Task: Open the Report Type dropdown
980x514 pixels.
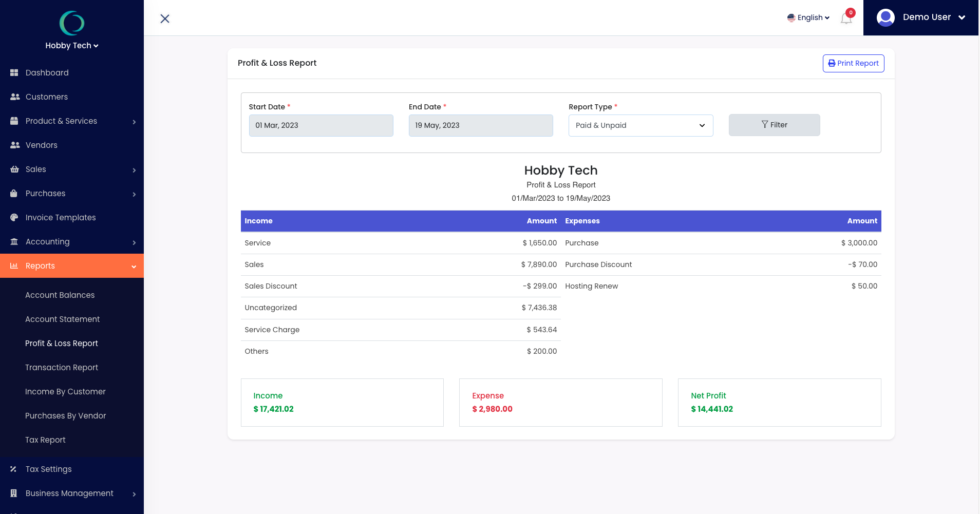Action: coord(640,125)
